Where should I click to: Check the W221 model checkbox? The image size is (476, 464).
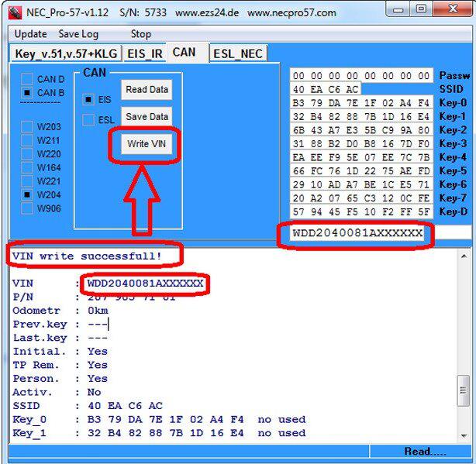(x=27, y=181)
